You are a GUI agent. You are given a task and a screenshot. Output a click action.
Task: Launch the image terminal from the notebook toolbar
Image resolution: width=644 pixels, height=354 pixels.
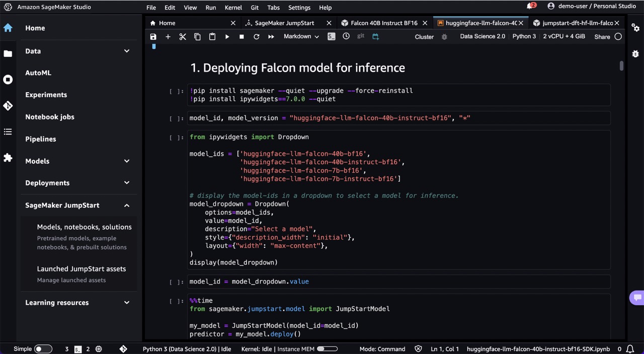[x=331, y=37]
